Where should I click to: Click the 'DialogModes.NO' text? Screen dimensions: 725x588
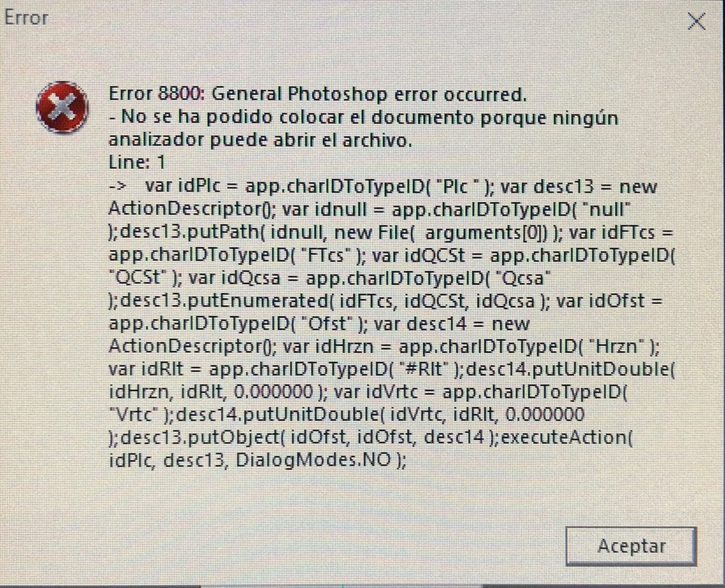(x=314, y=460)
